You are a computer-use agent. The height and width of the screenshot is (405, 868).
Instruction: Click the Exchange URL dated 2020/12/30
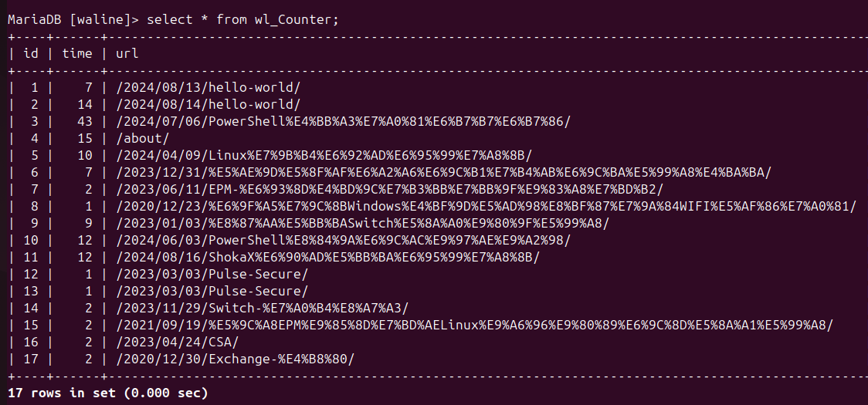235,359
